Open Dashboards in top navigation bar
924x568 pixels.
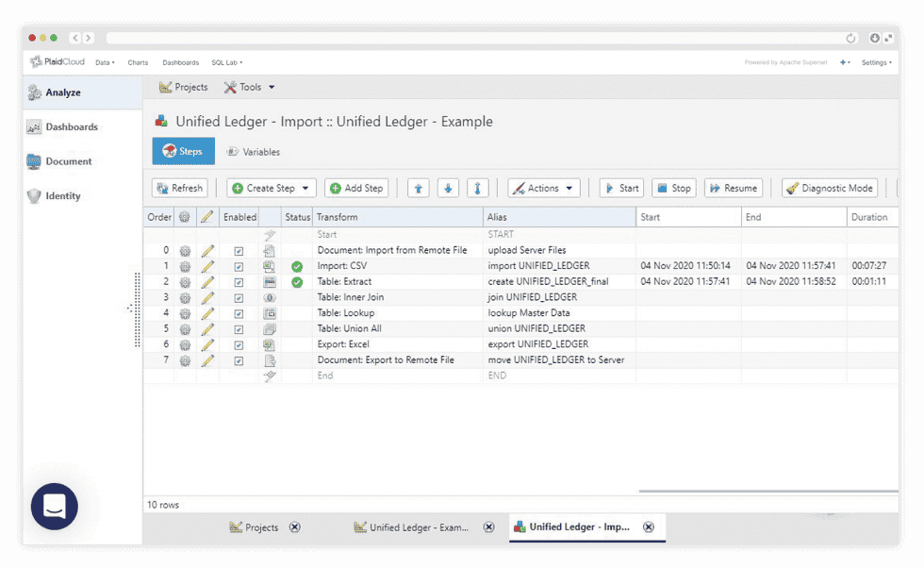click(180, 62)
